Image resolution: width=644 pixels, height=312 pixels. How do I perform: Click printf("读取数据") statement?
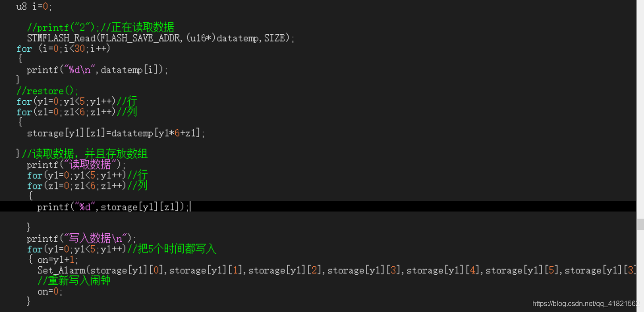tap(76, 165)
